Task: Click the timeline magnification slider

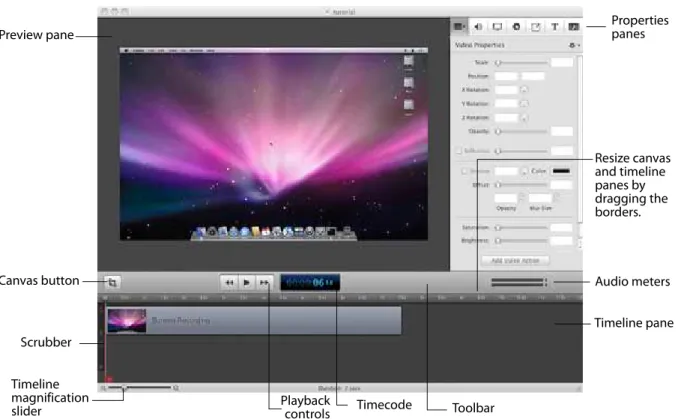Action: pos(139,388)
